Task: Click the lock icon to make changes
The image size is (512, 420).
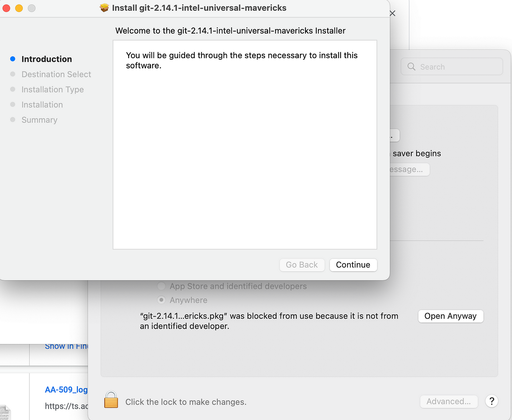Action: coord(111,400)
